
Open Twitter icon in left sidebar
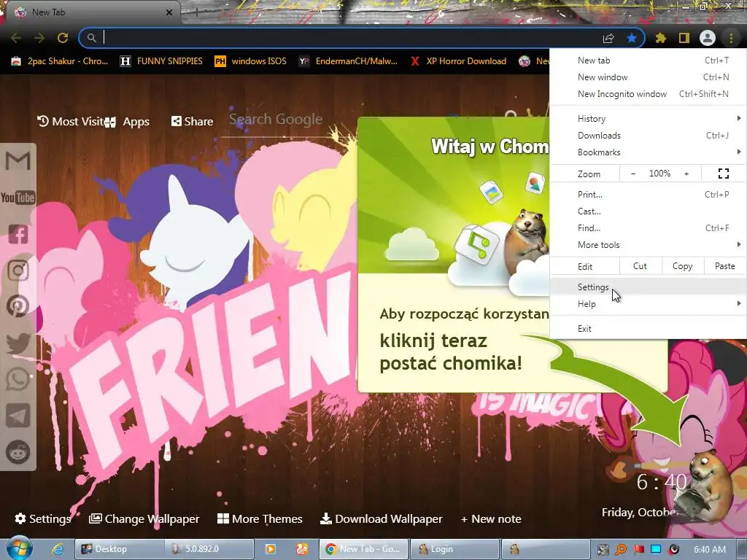18,343
